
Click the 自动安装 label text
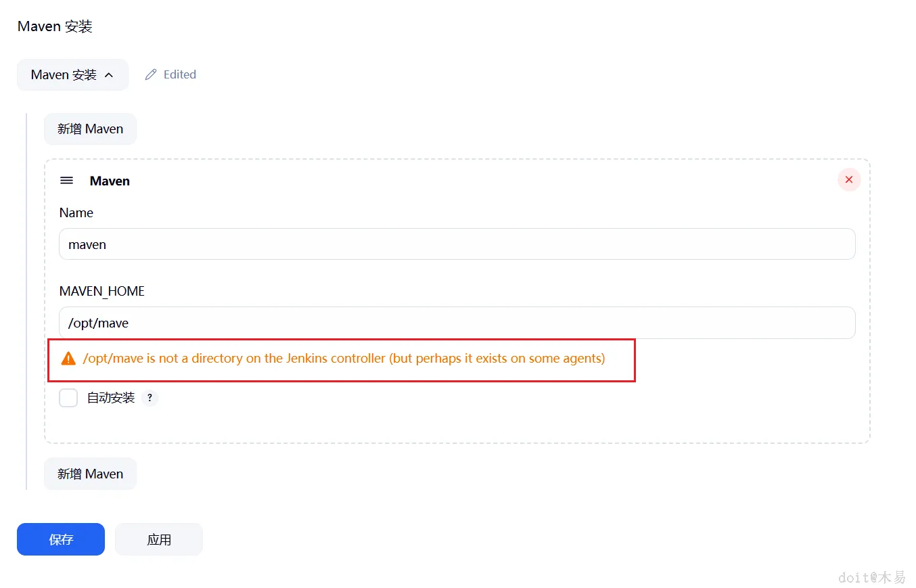coord(111,398)
